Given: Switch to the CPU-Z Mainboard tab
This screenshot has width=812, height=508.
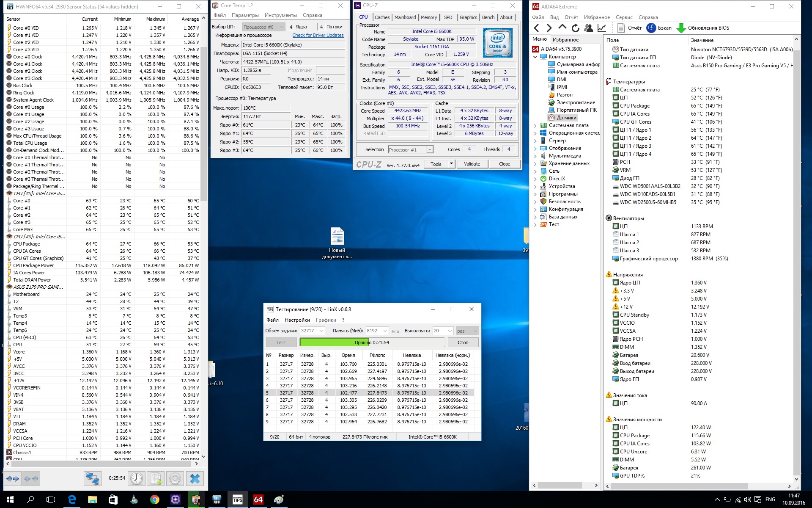Looking at the screenshot, I should click(405, 17).
